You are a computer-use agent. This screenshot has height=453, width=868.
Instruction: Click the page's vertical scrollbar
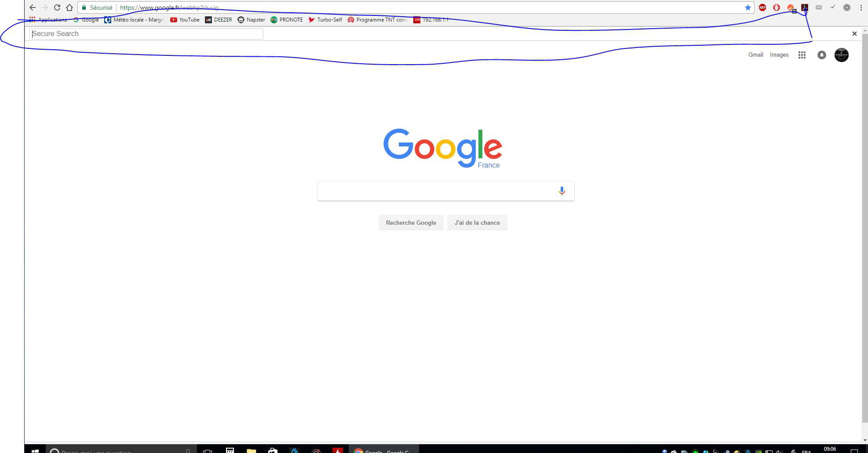(x=864, y=229)
